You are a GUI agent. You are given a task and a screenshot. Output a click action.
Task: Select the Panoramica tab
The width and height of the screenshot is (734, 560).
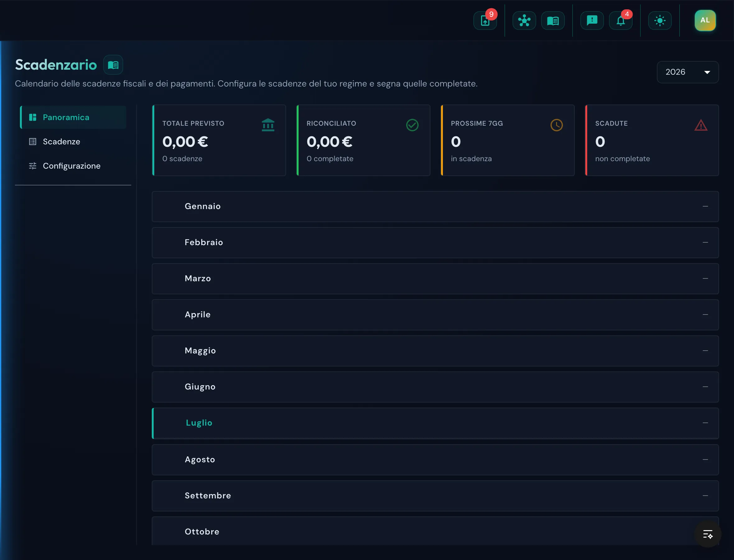click(73, 117)
